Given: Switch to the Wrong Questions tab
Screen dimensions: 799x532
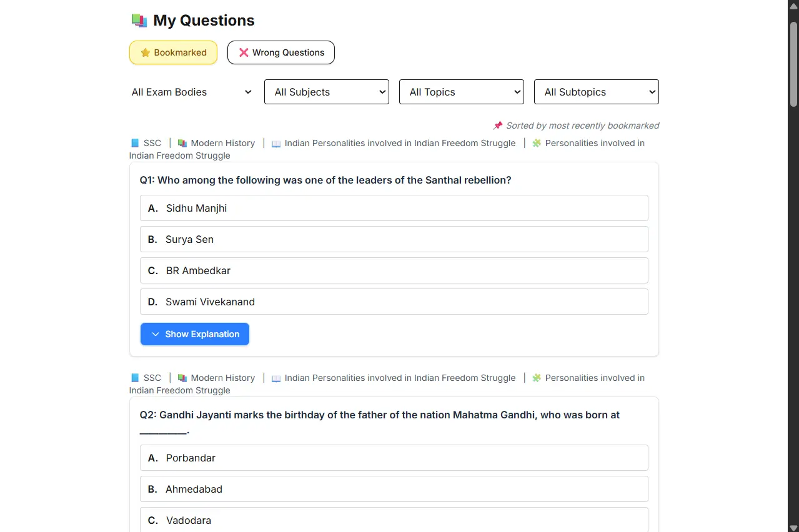Looking at the screenshot, I should [281, 52].
